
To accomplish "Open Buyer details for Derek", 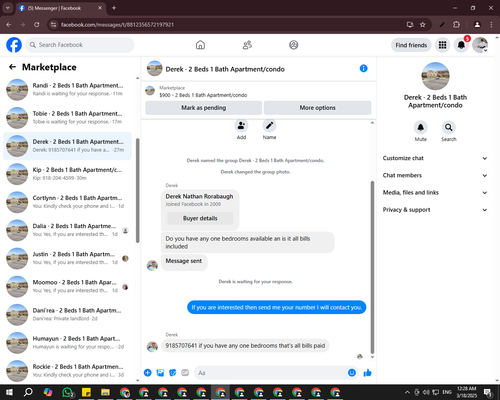I will point(200,218).
